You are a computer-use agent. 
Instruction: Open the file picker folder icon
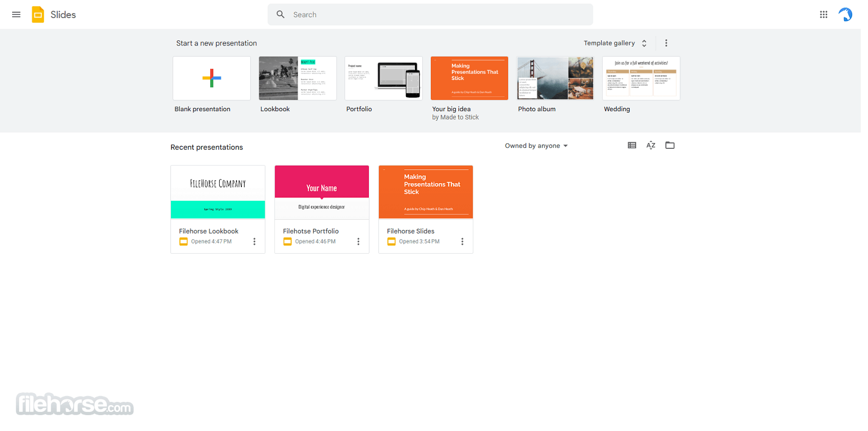[x=670, y=145]
